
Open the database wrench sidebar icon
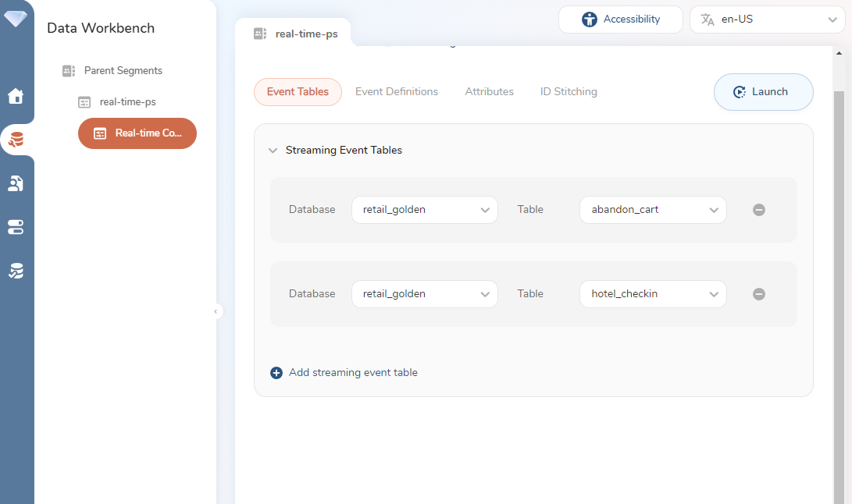[16, 140]
